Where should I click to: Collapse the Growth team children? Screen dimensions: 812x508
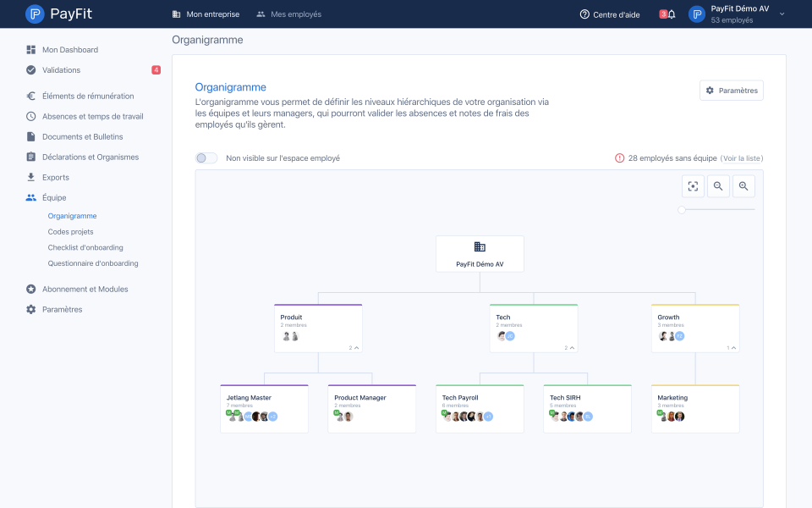pos(731,348)
